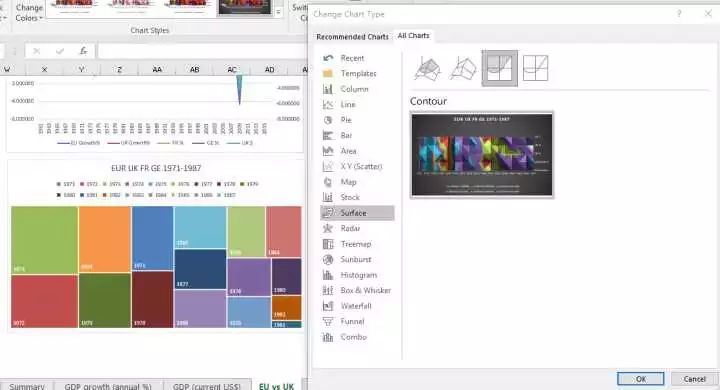Select the Wireframe Contour subtype icon
This screenshot has width=720, height=390.
click(535, 68)
